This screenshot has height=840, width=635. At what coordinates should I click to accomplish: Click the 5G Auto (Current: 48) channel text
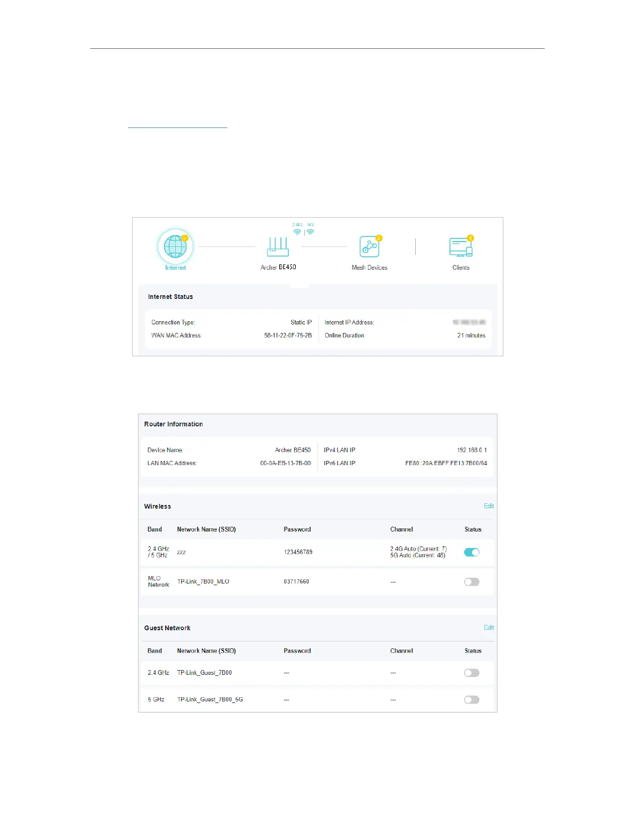[418, 555]
